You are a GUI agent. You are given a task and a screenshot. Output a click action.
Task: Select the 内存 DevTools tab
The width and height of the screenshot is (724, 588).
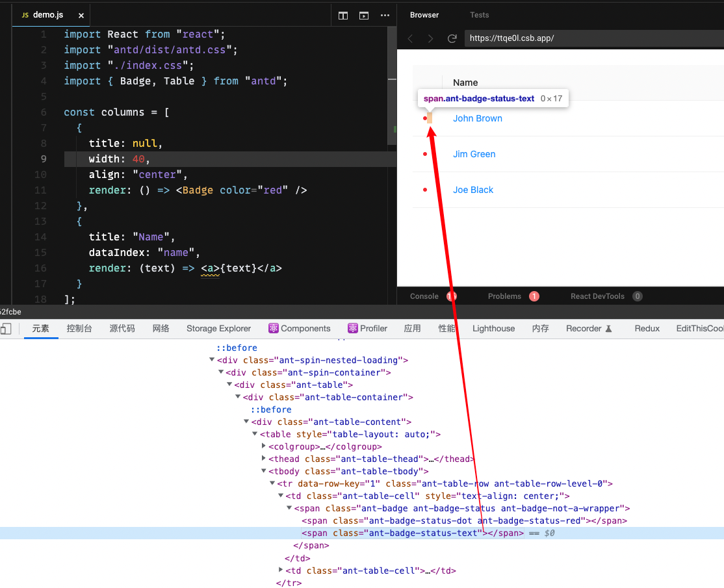540,329
